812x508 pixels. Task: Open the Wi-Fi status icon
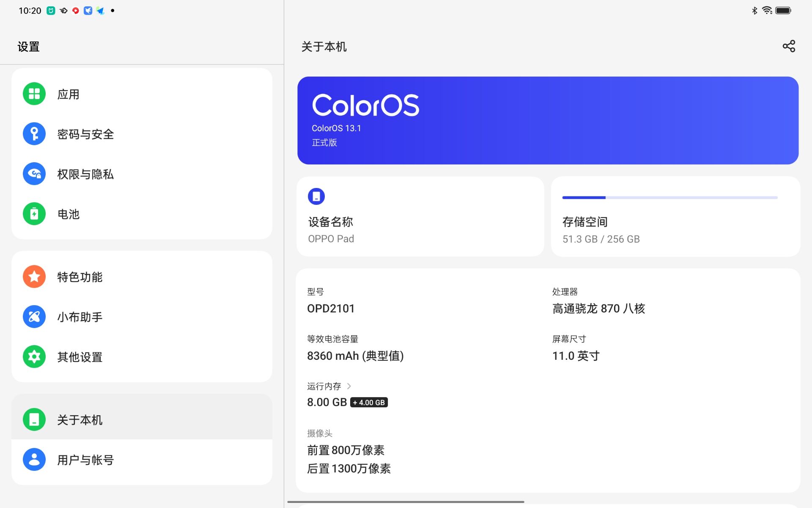767,10
